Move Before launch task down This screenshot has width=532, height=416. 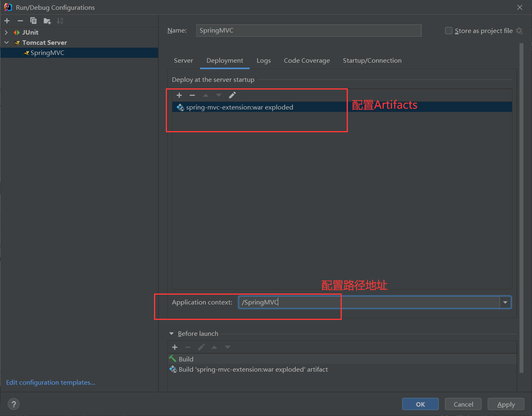click(x=228, y=347)
